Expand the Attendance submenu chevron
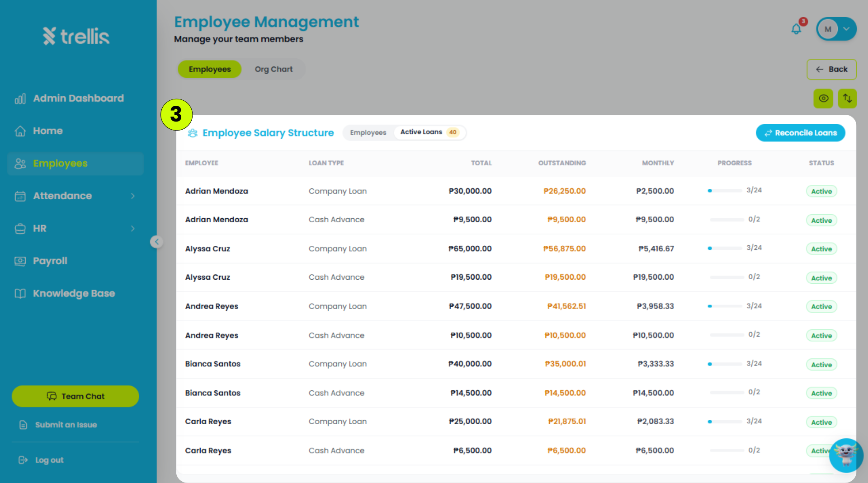Image resolution: width=868 pixels, height=483 pixels. [133, 196]
